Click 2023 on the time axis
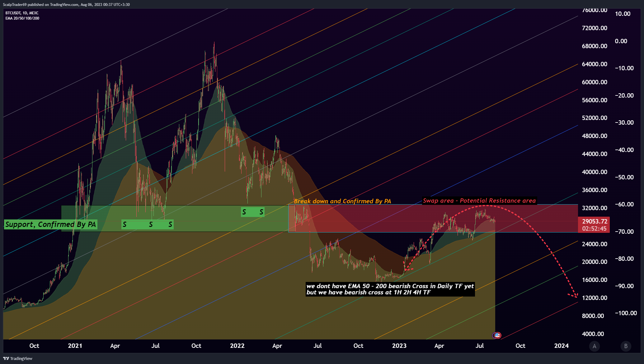The height and width of the screenshot is (364, 644). (399, 346)
